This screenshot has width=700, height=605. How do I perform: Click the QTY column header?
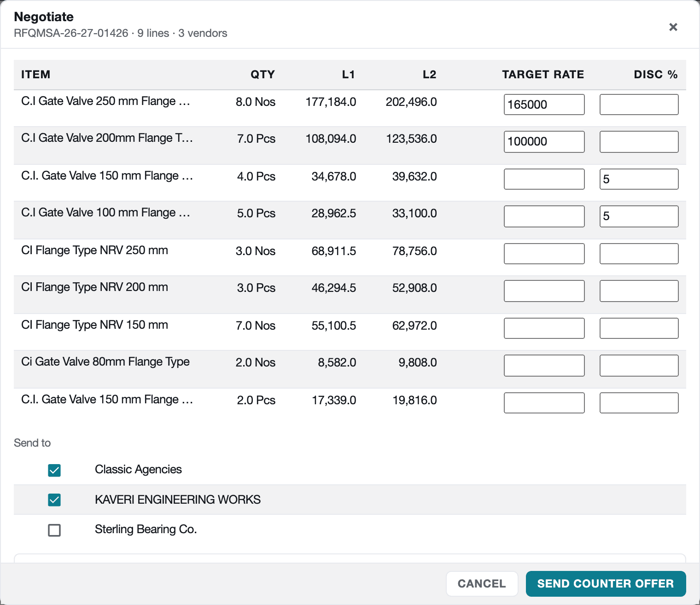(x=262, y=75)
